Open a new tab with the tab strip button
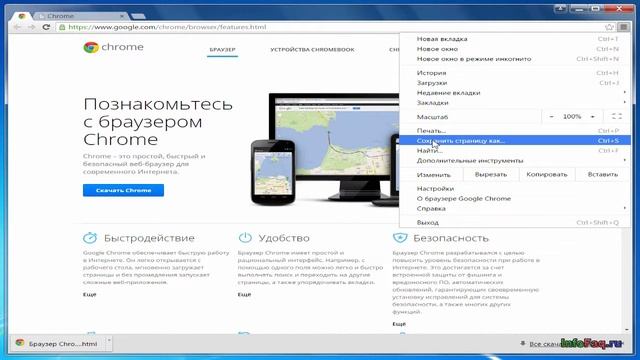This screenshot has height=360, width=640. pyautogui.click(x=138, y=16)
